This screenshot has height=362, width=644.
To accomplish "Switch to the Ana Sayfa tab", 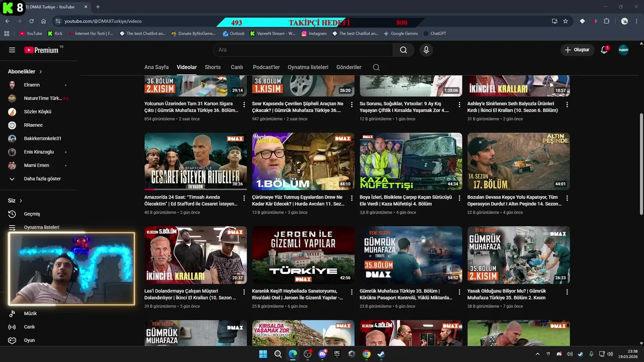I will (156, 67).
